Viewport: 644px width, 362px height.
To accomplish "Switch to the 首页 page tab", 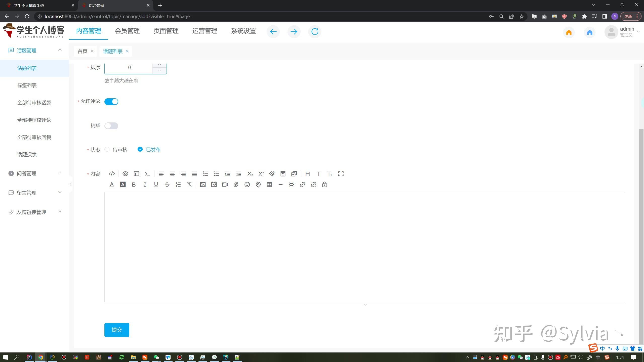I will pyautogui.click(x=82, y=51).
